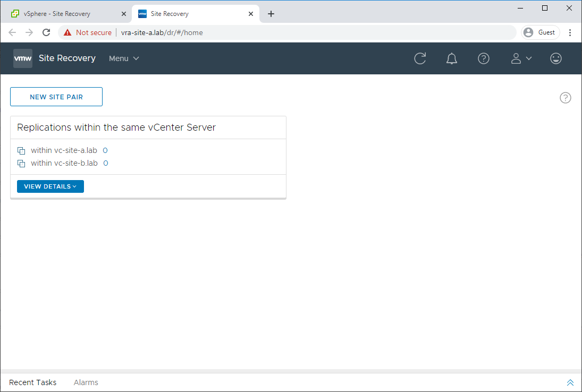
Task: Open the Menu dropdown in header
Action: [x=124, y=58]
